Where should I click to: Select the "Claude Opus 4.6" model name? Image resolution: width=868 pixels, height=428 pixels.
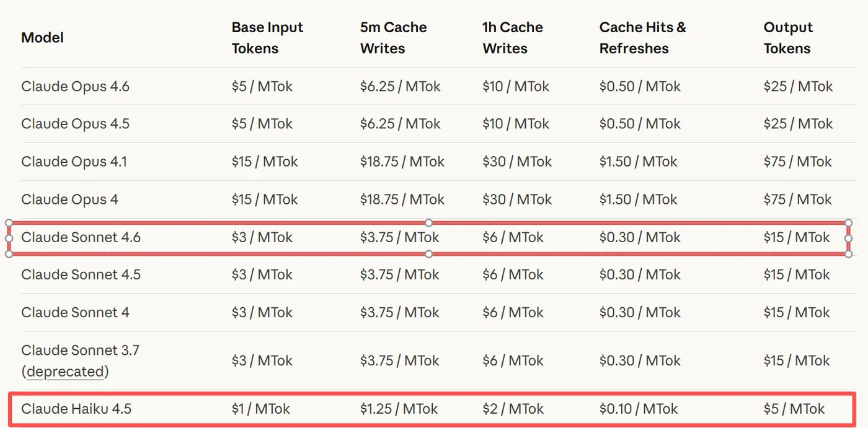[x=75, y=87]
